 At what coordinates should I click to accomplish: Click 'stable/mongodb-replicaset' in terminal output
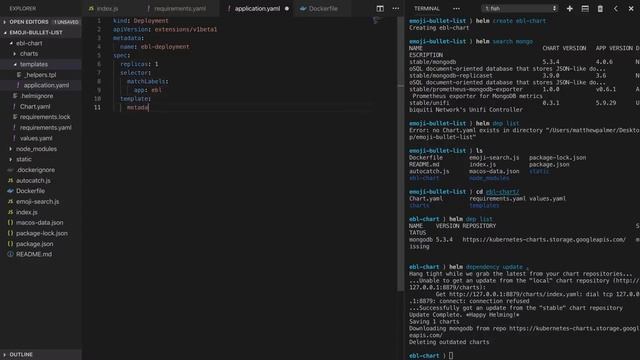(x=451, y=76)
